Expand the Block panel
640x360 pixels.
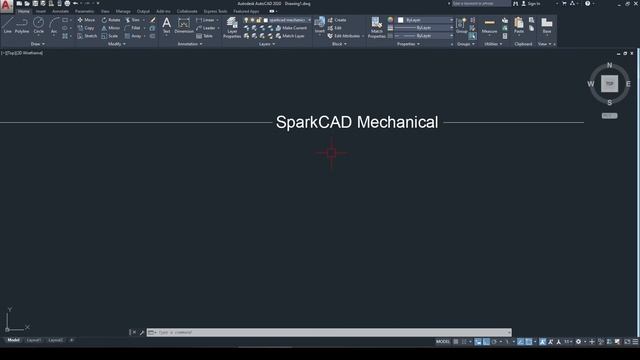tap(339, 44)
